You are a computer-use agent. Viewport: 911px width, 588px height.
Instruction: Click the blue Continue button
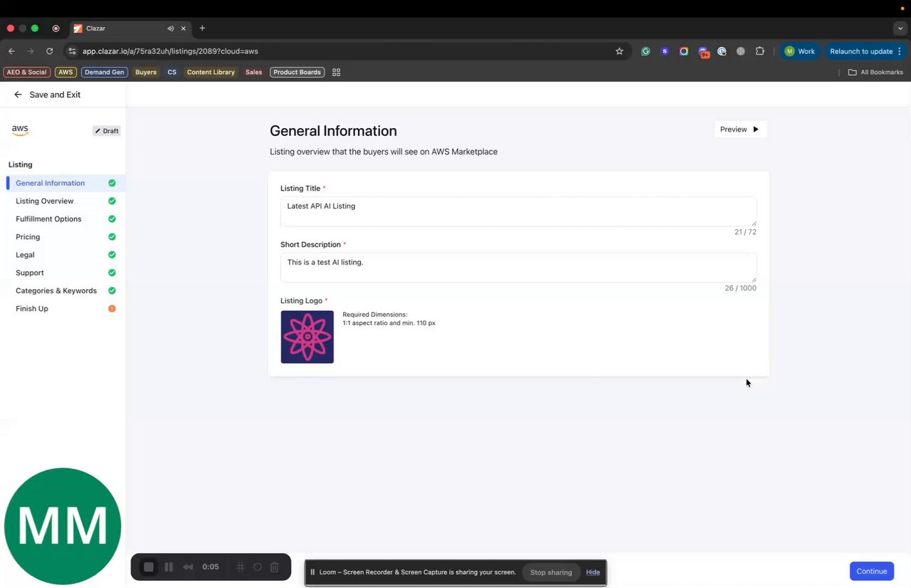pyautogui.click(x=871, y=571)
